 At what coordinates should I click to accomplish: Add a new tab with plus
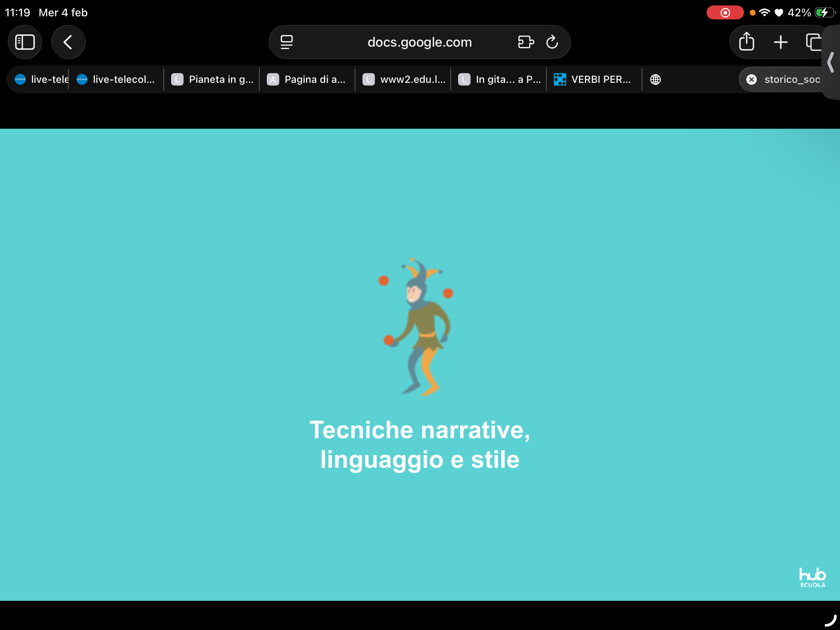click(780, 42)
